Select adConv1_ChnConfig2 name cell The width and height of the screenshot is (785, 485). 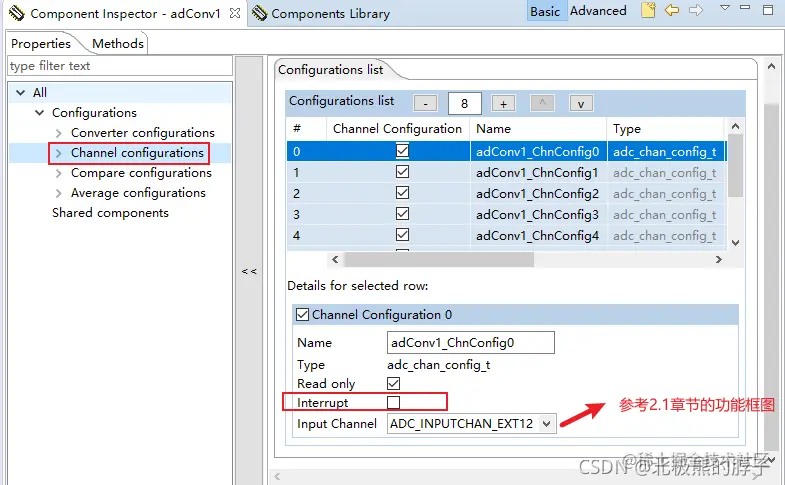point(538,194)
